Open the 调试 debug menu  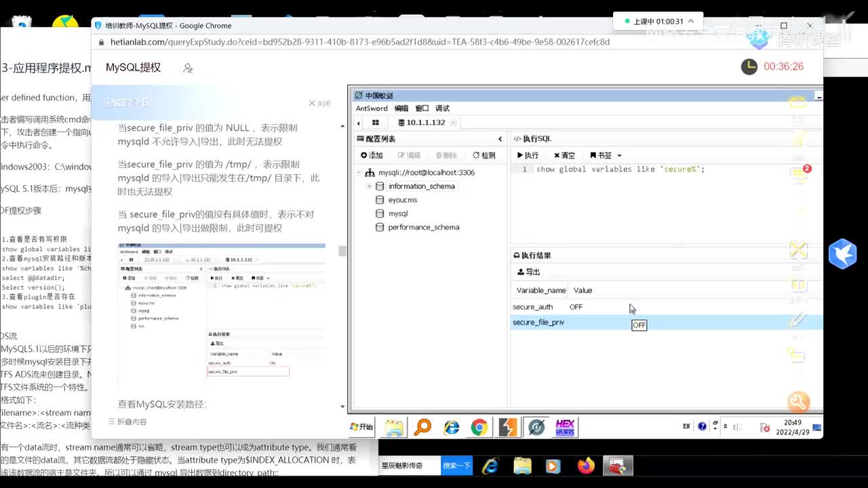(x=442, y=108)
